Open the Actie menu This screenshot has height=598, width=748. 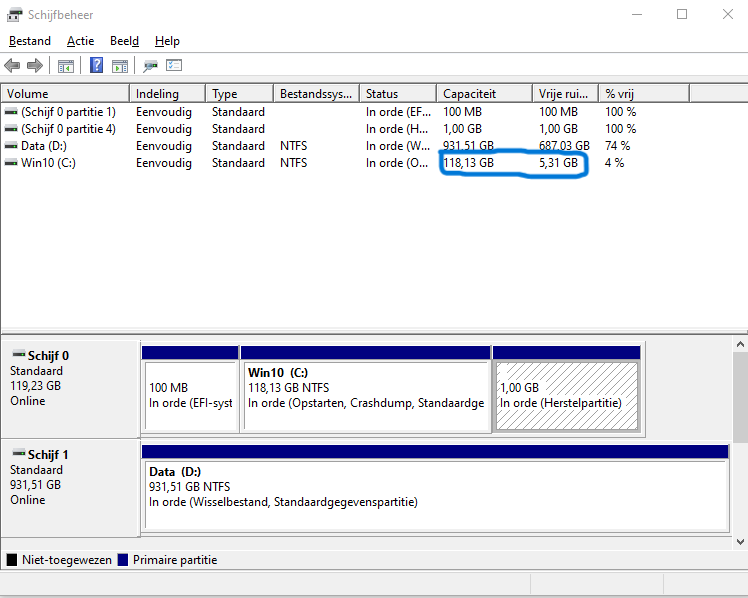point(80,41)
